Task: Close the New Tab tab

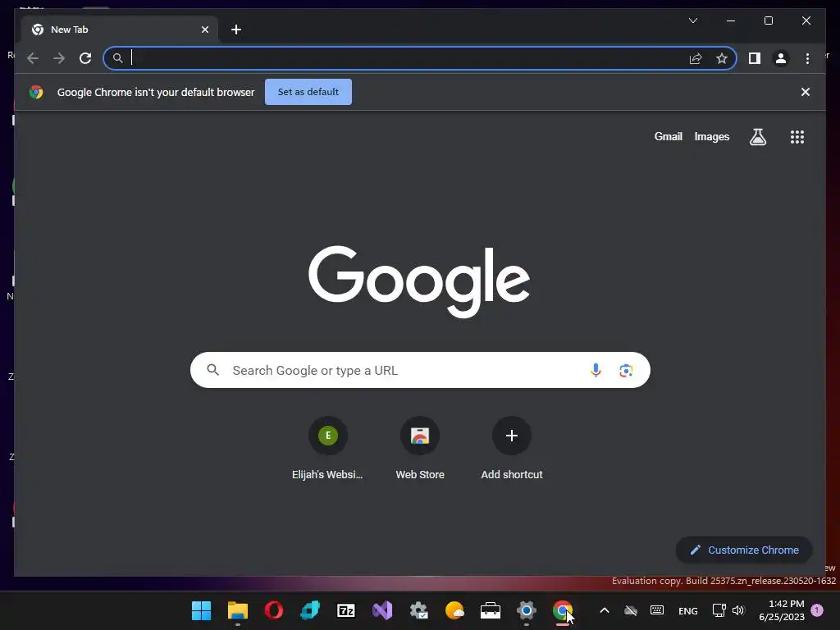Action: coord(204,30)
